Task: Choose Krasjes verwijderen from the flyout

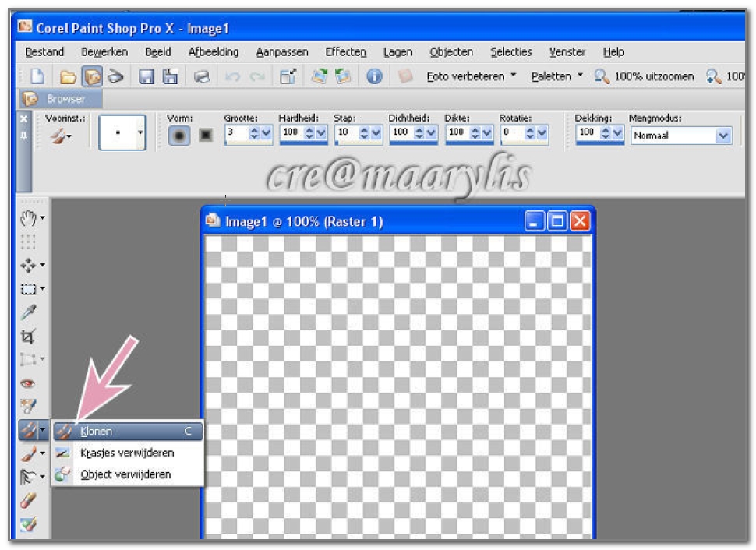Action: pyautogui.click(x=129, y=453)
